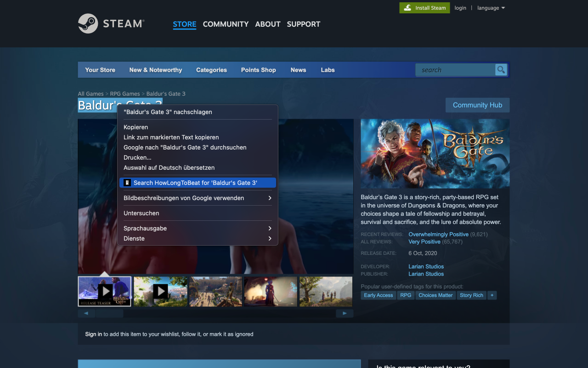Play the second trailer video thumbnail
This screenshot has width=588, height=368.
pos(160,291)
